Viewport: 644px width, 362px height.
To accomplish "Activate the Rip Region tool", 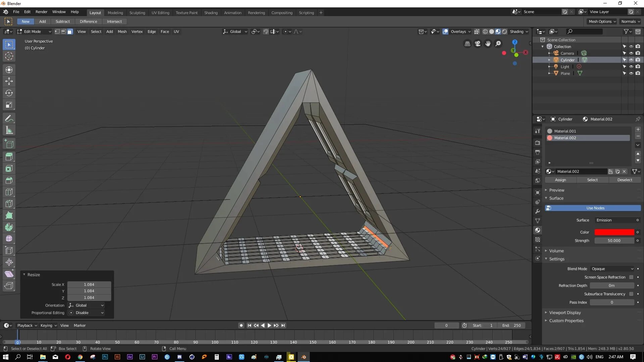I will click(9, 286).
